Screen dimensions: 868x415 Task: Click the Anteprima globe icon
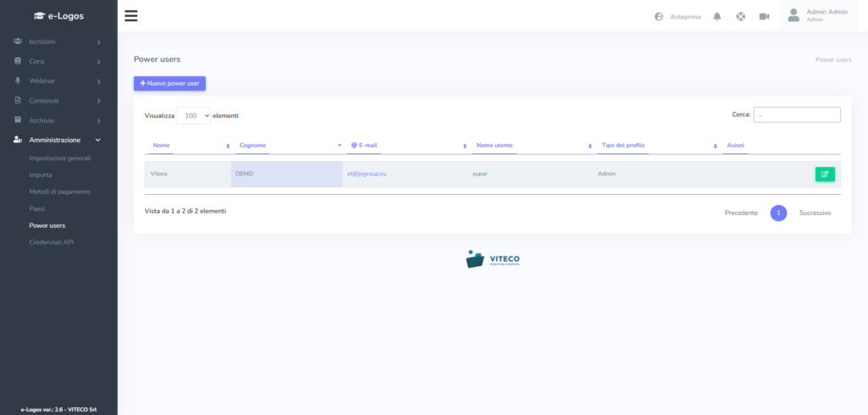point(659,16)
